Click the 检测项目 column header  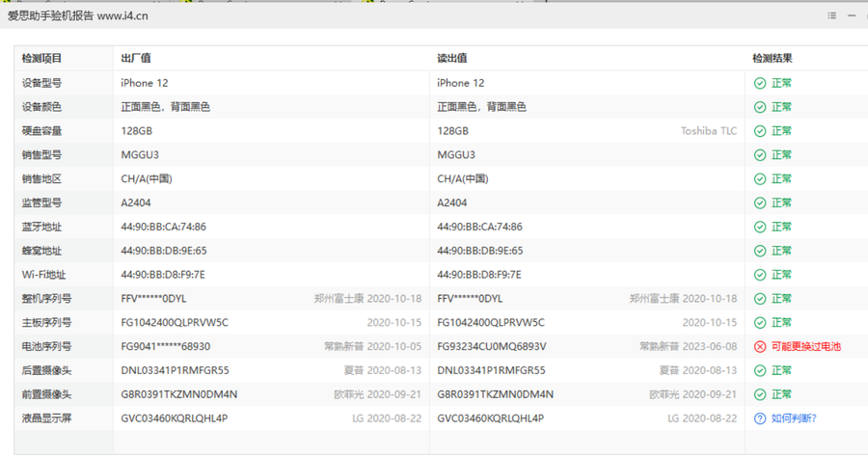pos(41,59)
